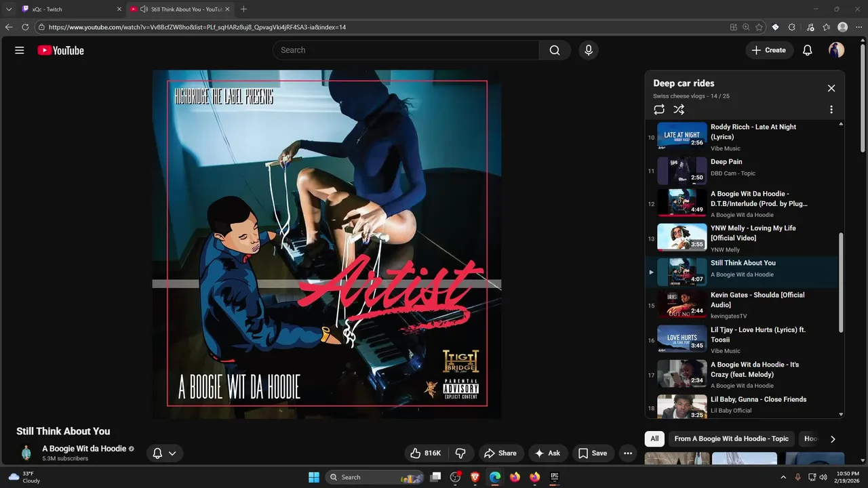Screen dimensions: 868x488
Task: Open more actions ellipsis below video
Action: point(628,453)
